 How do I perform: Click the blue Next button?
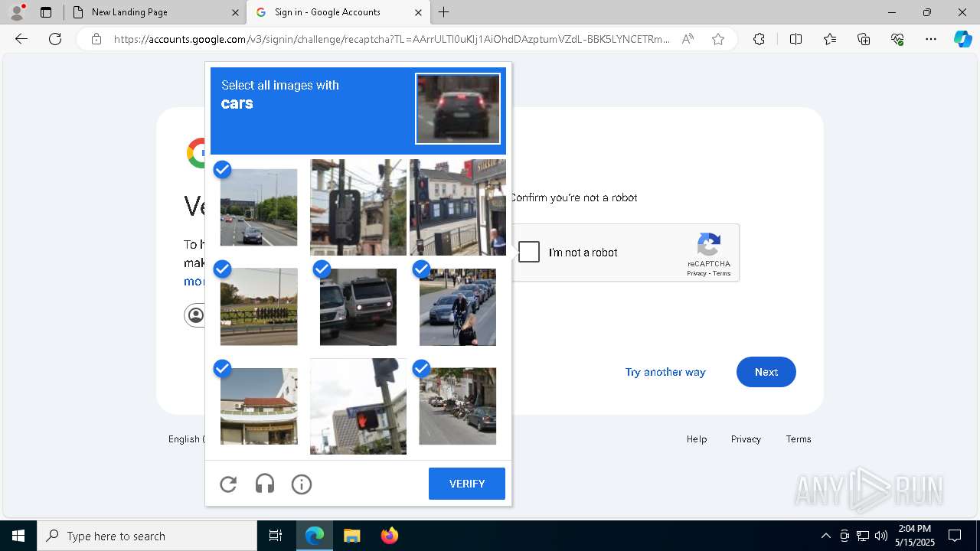(766, 372)
